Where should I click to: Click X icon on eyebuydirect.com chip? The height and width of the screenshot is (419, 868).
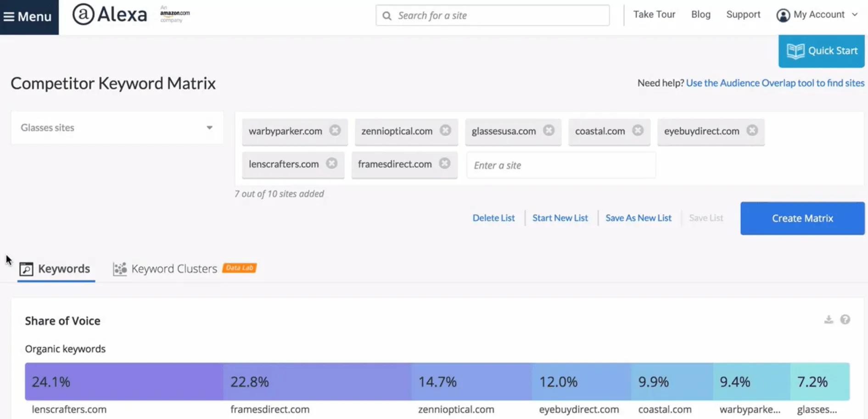click(752, 130)
